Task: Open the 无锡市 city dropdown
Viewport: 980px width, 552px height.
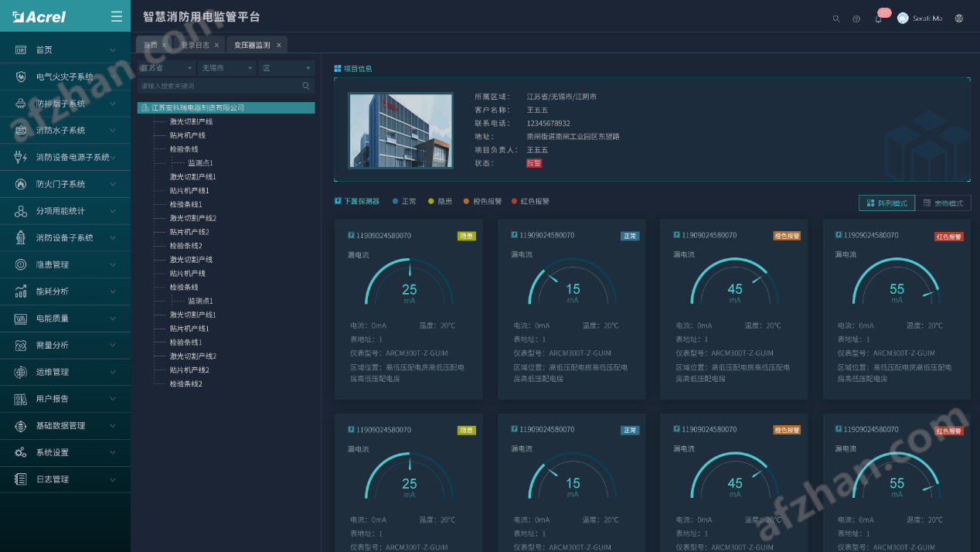Action: [226, 68]
